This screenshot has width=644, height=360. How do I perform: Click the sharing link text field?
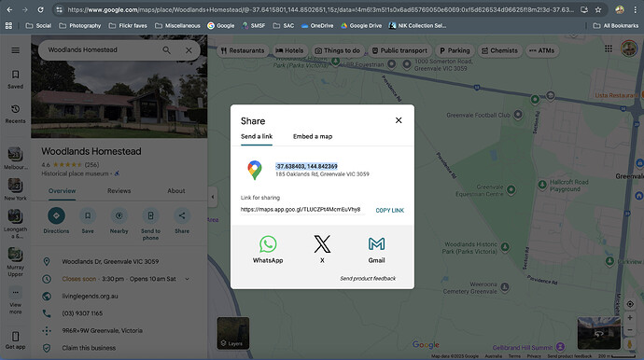tap(302, 209)
